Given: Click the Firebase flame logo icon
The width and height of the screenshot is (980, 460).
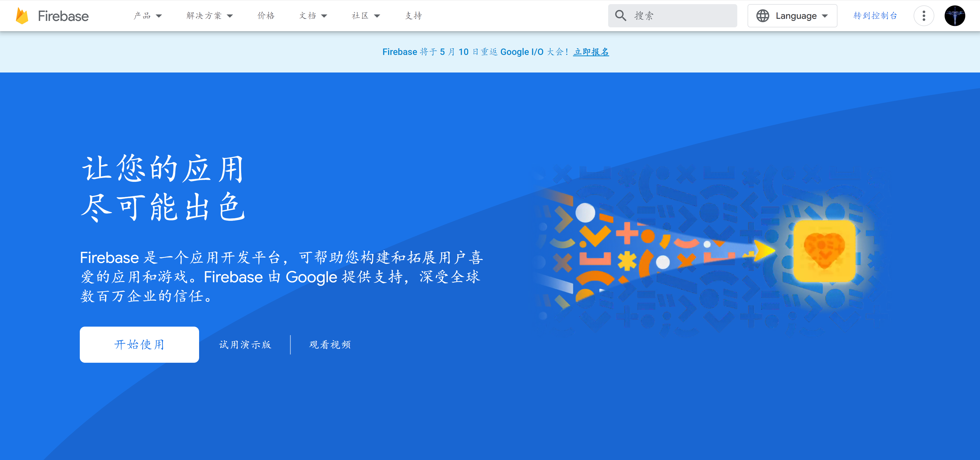Looking at the screenshot, I should (22, 15).
